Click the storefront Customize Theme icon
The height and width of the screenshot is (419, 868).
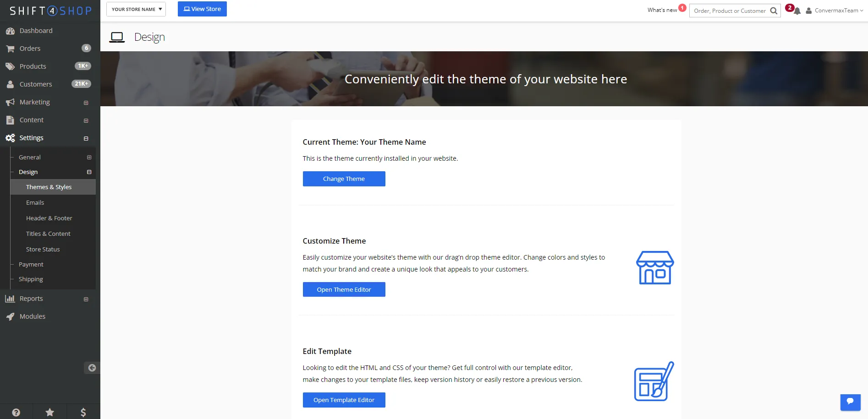click(x=654, y=268)
